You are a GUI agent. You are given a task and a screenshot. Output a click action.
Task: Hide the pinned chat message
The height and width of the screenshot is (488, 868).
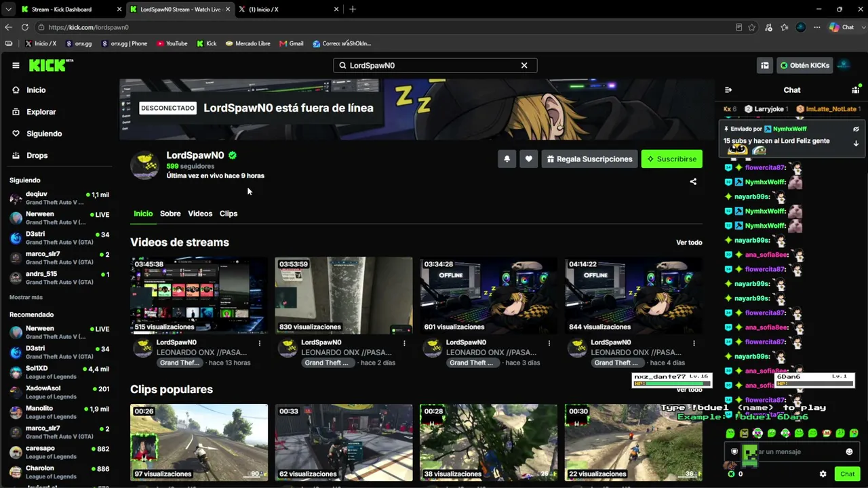(x=856, y=129)
